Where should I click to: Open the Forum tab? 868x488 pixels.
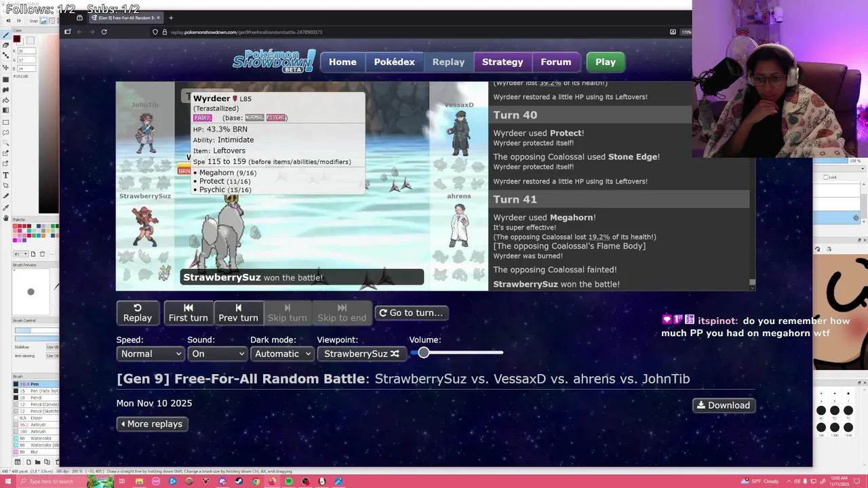(556, 62)
